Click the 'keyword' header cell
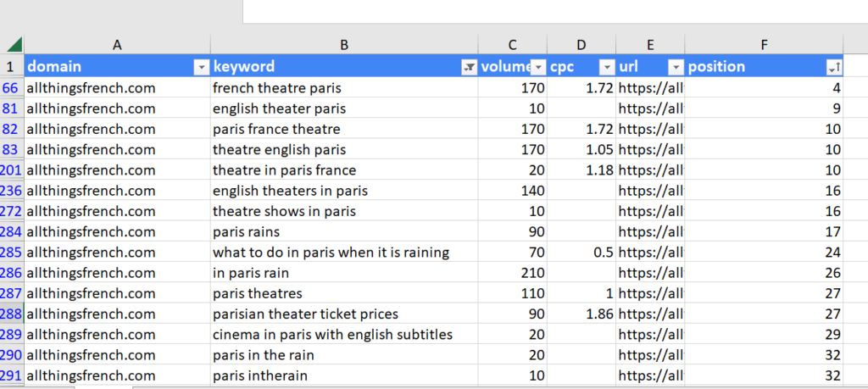Image resolution: width=868 pixels, height=389 pixels. click(x=344, y=67)
